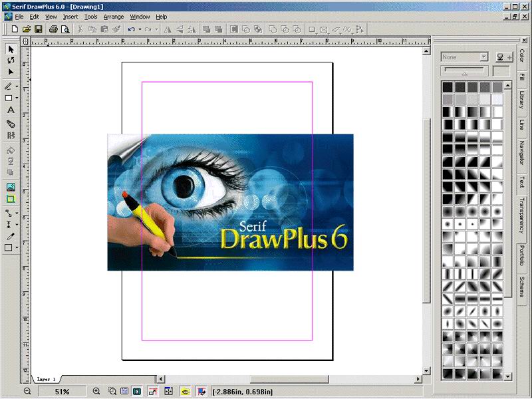This screenshot has height=399, width=532.
Task: Click canvas vertical scrollbar down arrow
Action: (426, 371)
